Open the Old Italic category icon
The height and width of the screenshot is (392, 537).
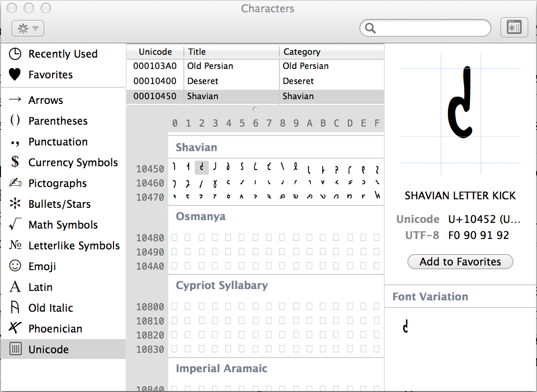(x=15, y=307)
